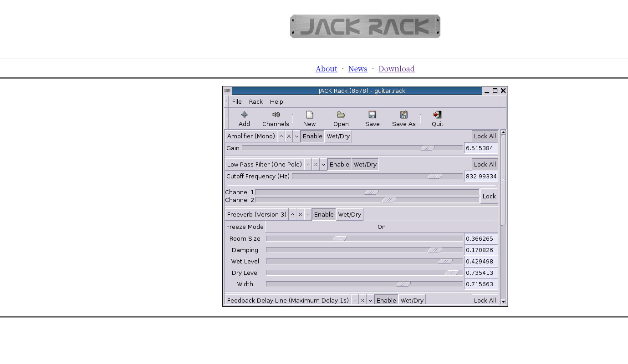Quit JACK Rack via Quit icon
This screenshot has width=628, height=364.
point(437,115)
